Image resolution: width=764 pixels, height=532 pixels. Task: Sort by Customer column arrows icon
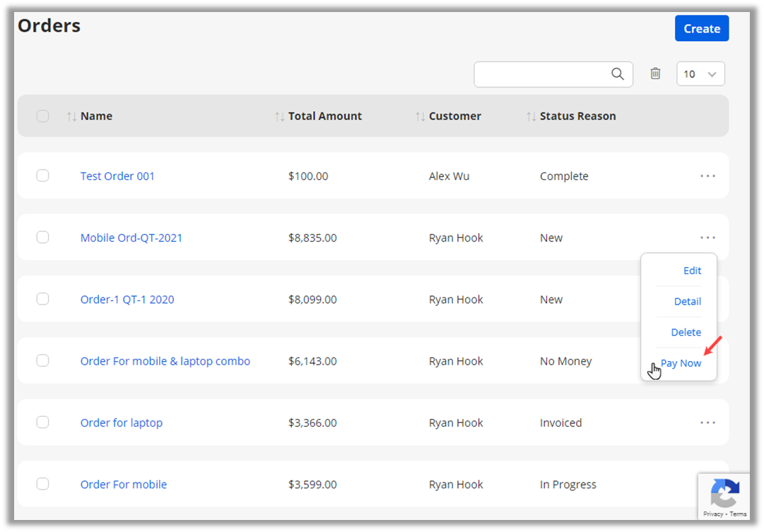pyautogui.click(x=420, y=117)
